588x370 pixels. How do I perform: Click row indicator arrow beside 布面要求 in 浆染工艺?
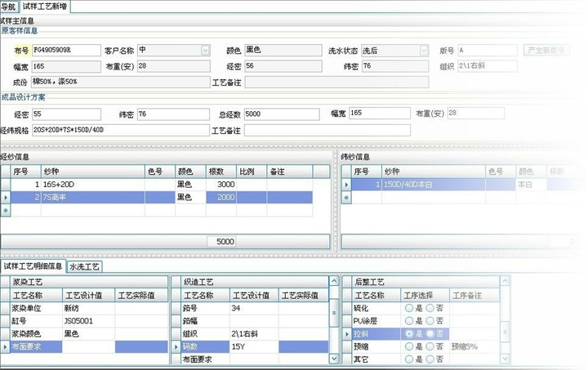[6, 347]
